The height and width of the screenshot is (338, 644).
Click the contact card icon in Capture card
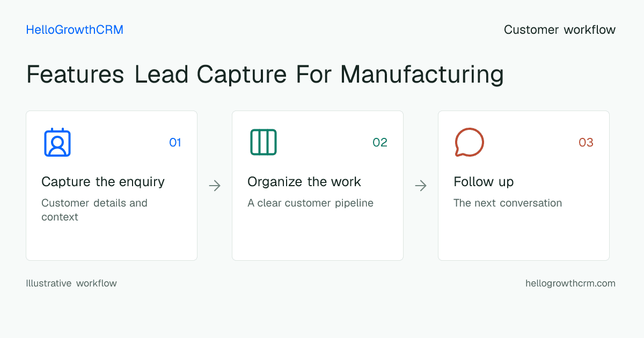[x=57, y=142]
